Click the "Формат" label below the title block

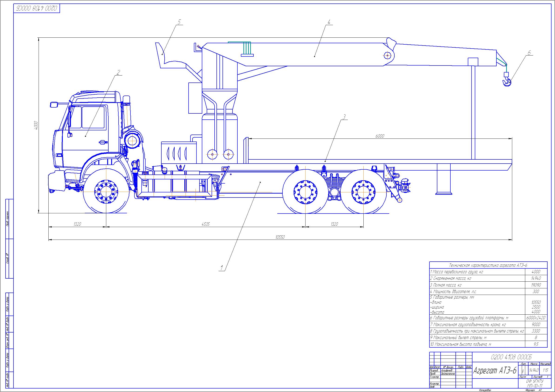pyautogui.click(x=530, y=390)
